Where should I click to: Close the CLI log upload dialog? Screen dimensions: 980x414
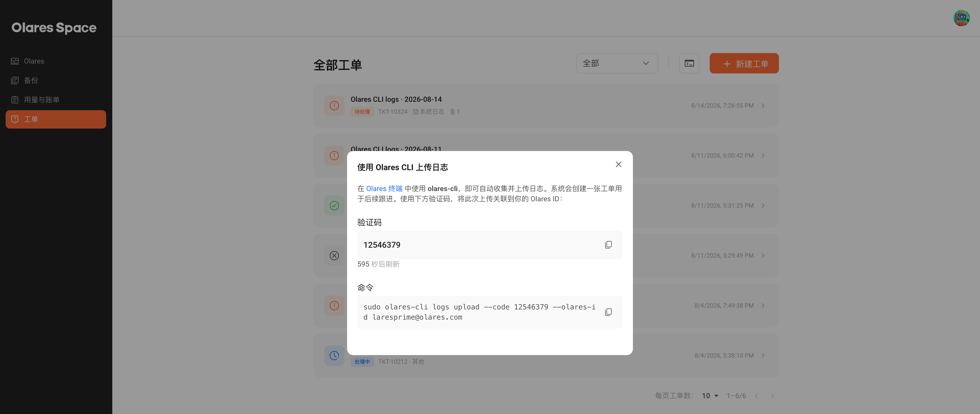tap(618, 164)
